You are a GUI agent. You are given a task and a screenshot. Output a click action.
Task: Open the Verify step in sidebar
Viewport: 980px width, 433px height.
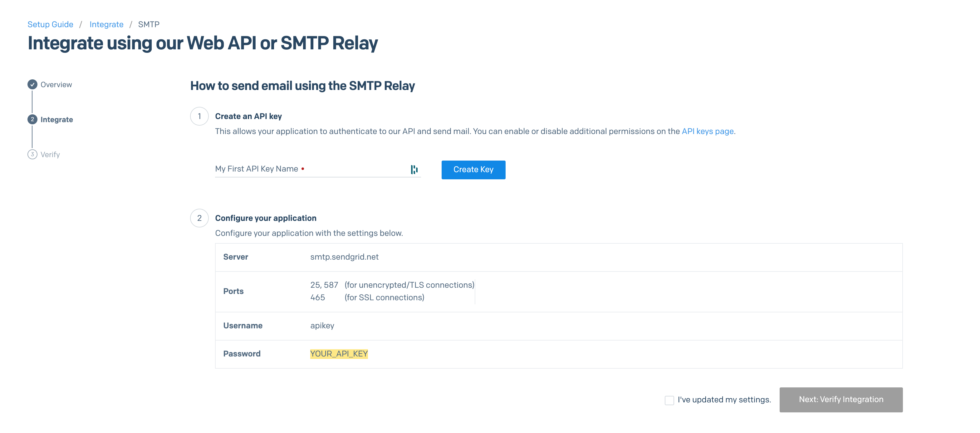click(x=50, y=155)
